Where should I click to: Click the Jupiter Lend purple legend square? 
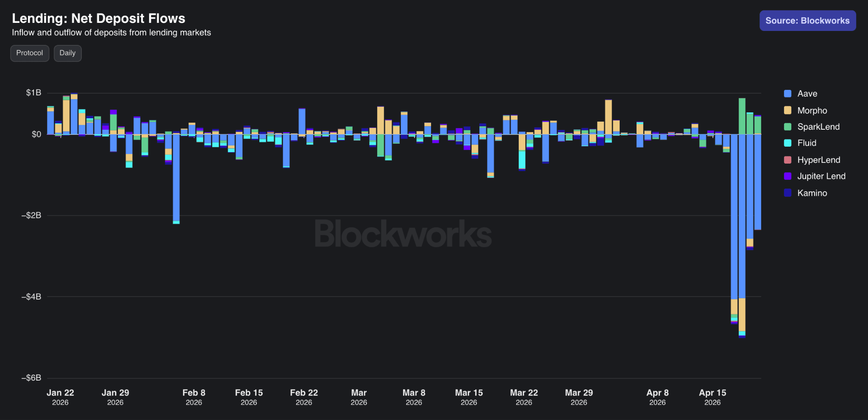787,176
